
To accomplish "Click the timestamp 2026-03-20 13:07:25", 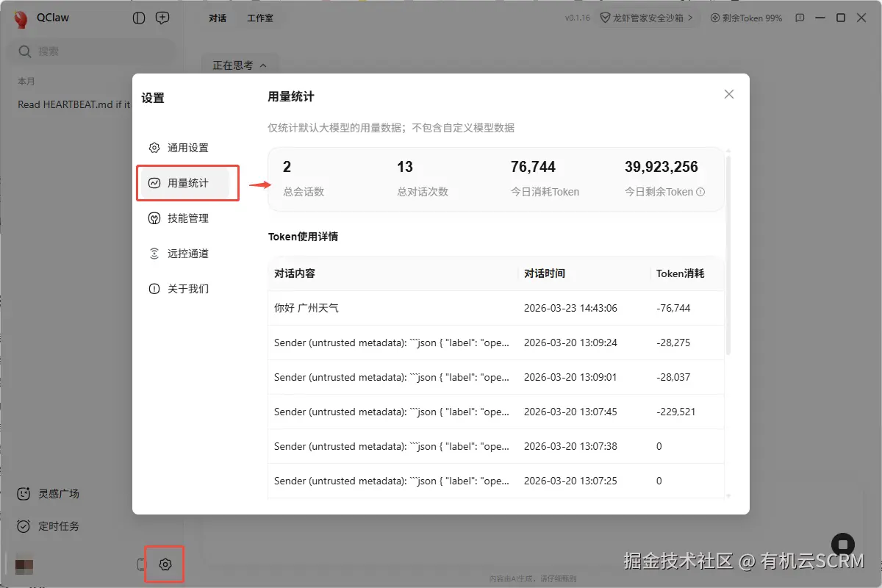I will click(570, 481).
